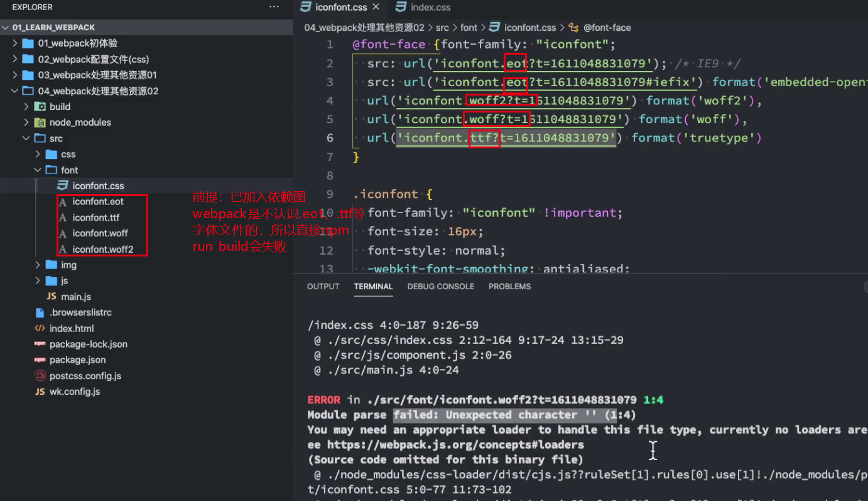Click the index.html file icon
868x501 pixels.
[40, 328]
